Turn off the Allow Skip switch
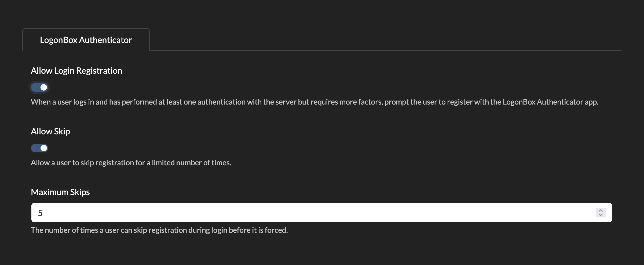 pyautogui.click(x=39, y=148)
